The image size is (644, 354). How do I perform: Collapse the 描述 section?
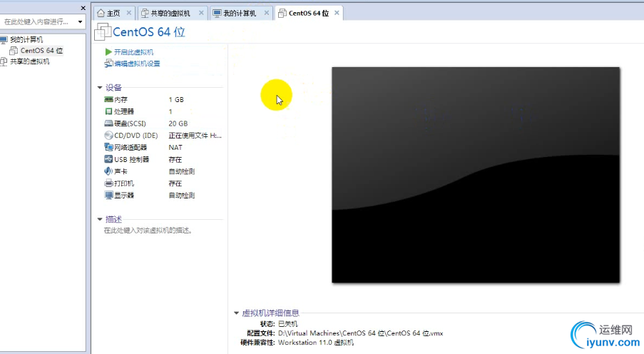click(100, 219)
